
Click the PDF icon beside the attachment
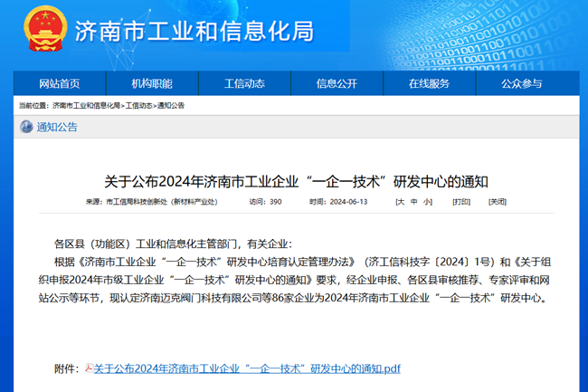[x=88, y=368]
